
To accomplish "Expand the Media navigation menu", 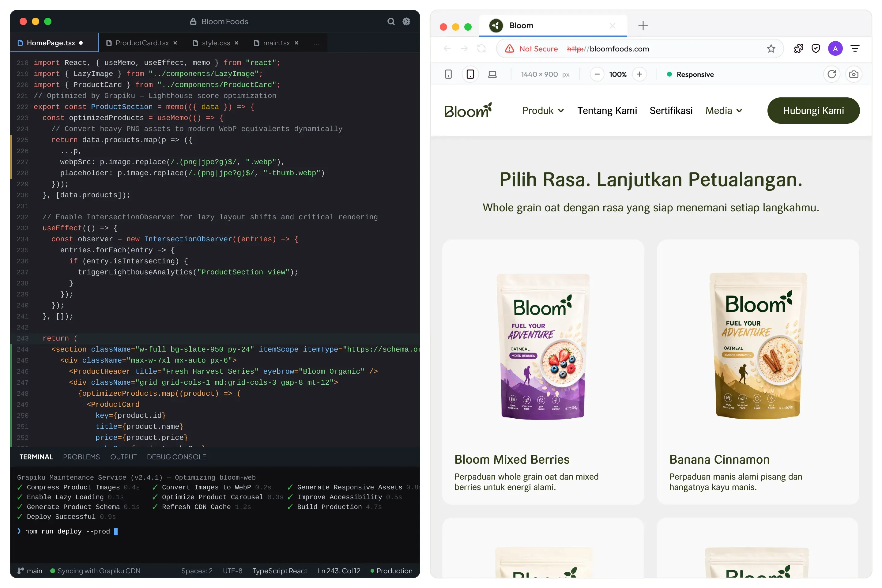I will 724,111.
